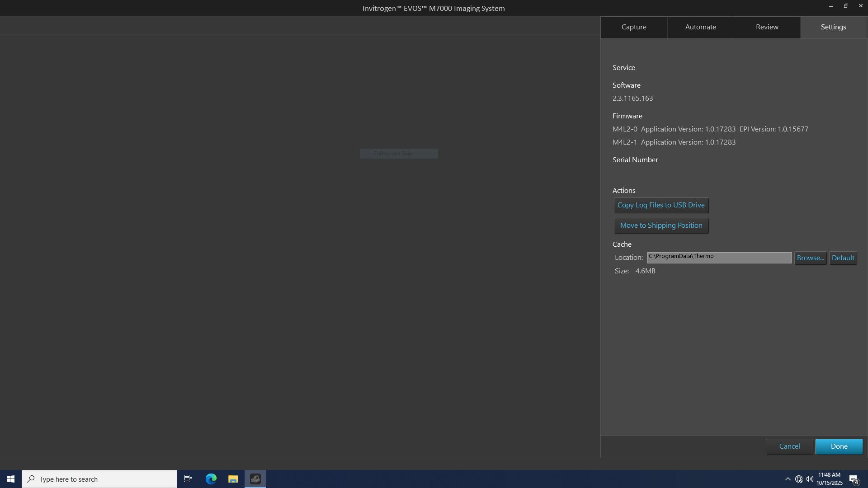Click Copy Log Files to USB Drive
Image resolution: width=868 pixels, height=488 pixels.
pos(660,205)
